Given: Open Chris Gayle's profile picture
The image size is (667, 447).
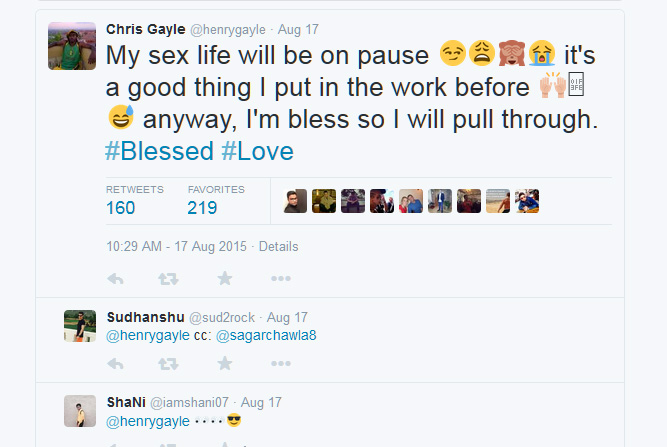Looking at the screenshot, I should [72, 46].
